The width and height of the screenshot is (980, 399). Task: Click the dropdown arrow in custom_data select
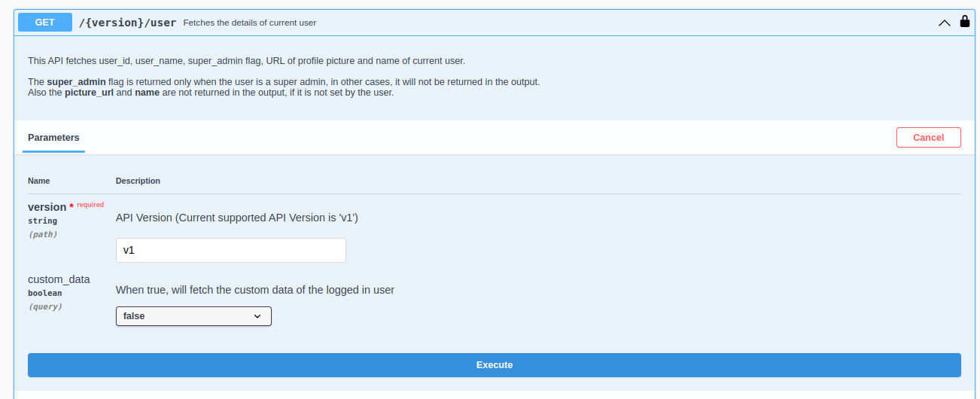tap(257, 317)
